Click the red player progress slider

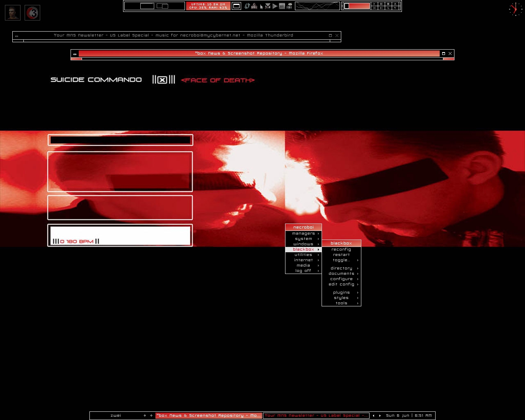click(x=357, y=6)
